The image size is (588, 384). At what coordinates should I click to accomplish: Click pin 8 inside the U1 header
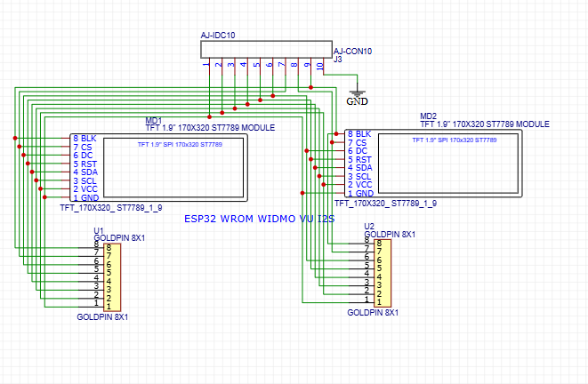point(109,248)
